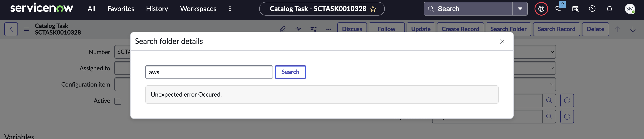Toggle the Active checkbox

118,101
